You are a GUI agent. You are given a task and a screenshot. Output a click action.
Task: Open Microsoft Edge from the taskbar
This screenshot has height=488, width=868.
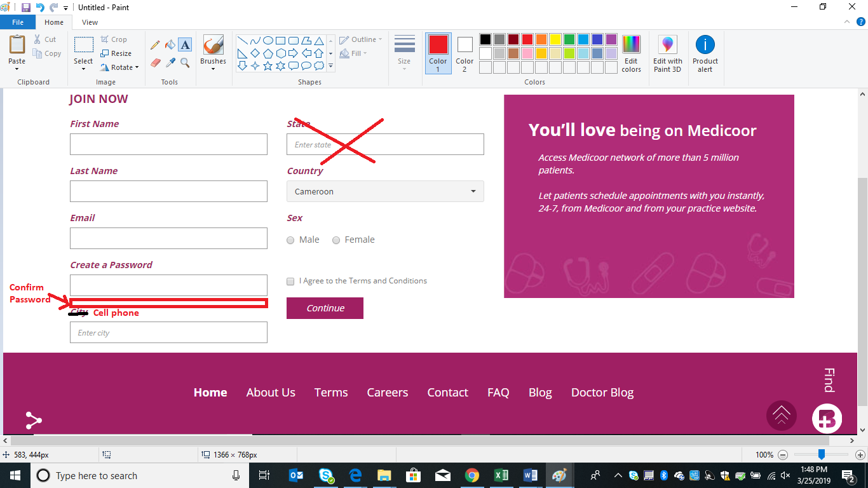coord(355,475)
